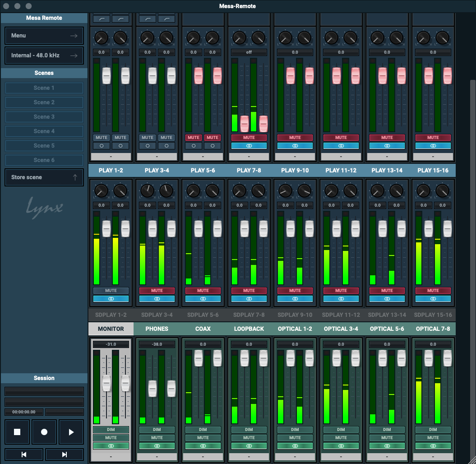Recall Scene 4

(44, 131)
